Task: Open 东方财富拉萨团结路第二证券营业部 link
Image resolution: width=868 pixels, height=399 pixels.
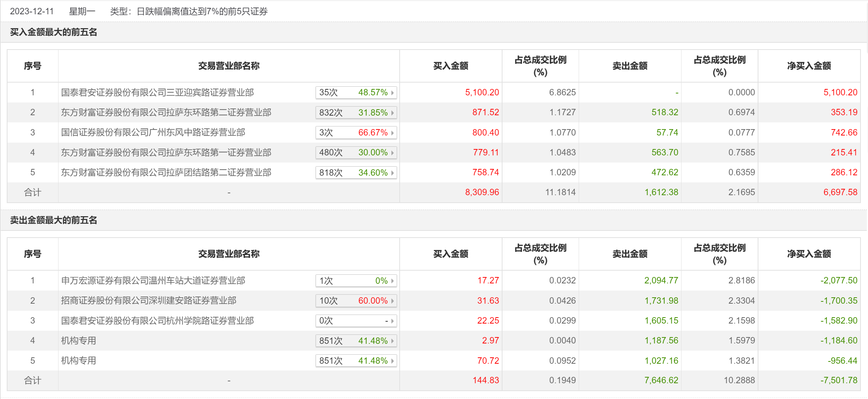Action: pyautogui.click(x=166, y=172)
